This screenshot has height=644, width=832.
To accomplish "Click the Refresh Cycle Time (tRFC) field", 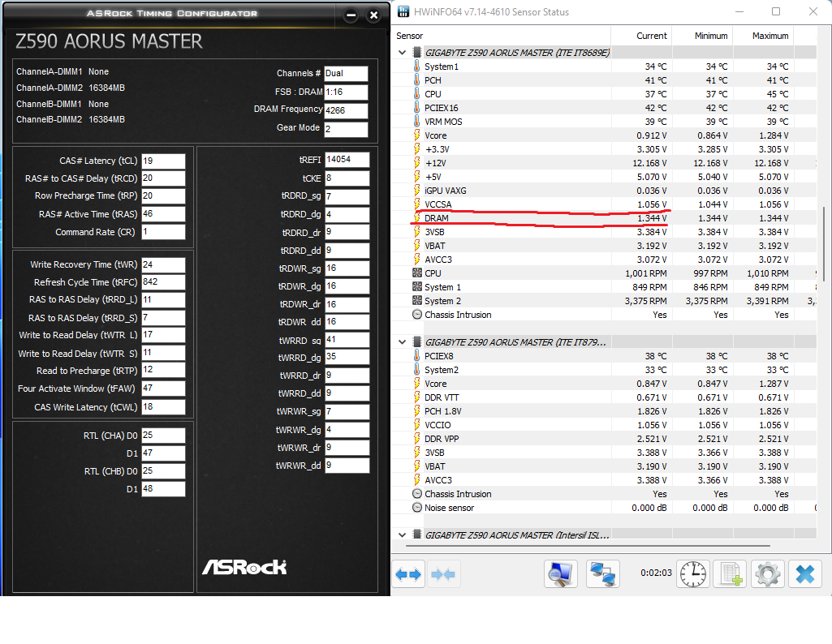I will [x=163, y=282].
